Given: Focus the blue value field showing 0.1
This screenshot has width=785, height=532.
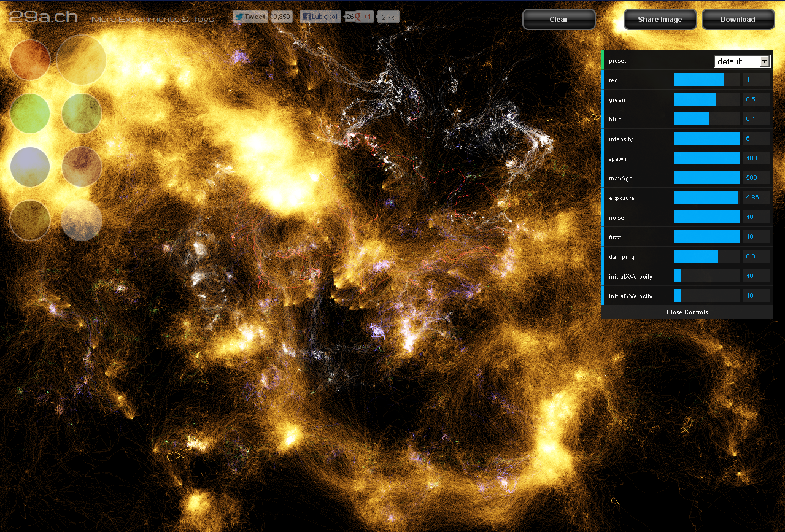Looking at the screenshot, I should click(x=757, y=119).
